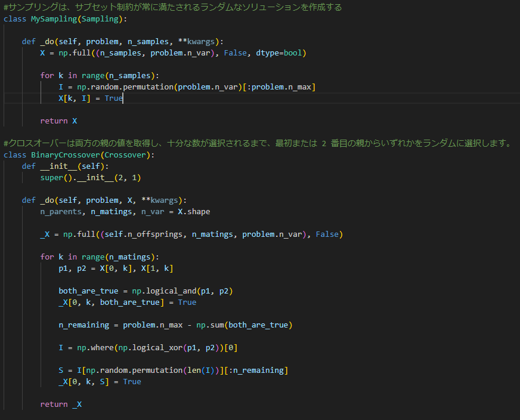Click the BinaryCrossover class name

[x=66, y=155]
